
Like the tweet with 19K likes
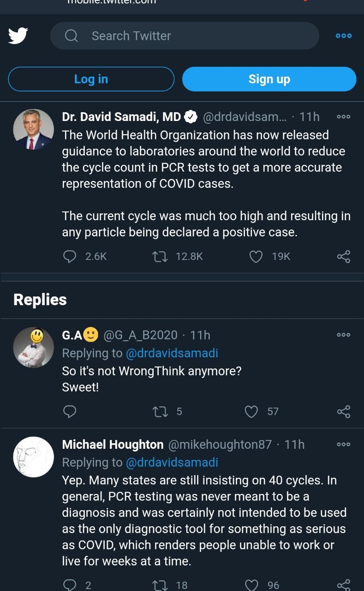click(256, 256)
